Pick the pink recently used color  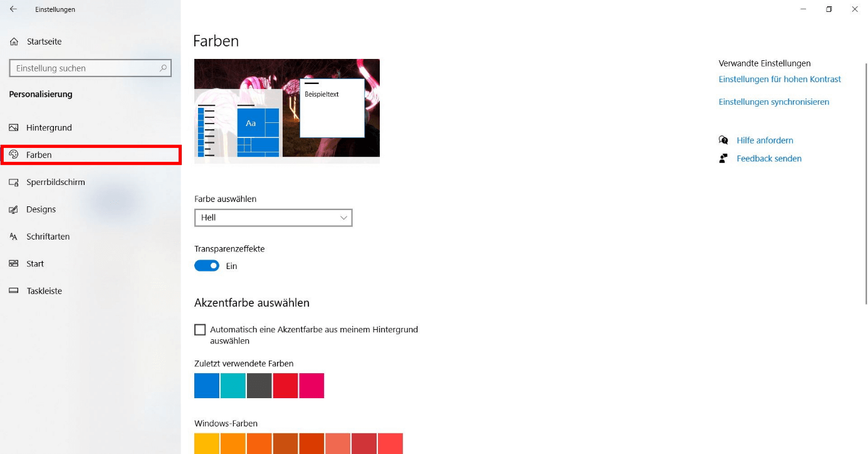pos(311,386)
